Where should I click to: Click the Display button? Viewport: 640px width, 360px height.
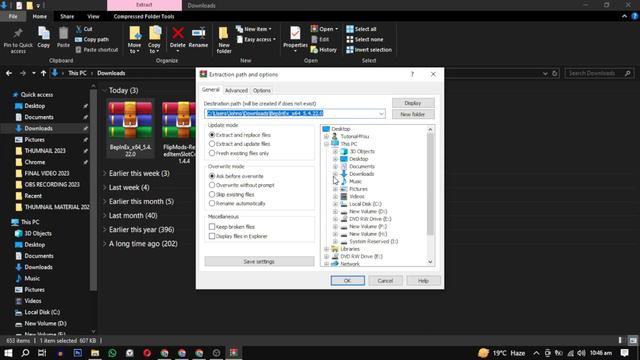pos(413,103)
